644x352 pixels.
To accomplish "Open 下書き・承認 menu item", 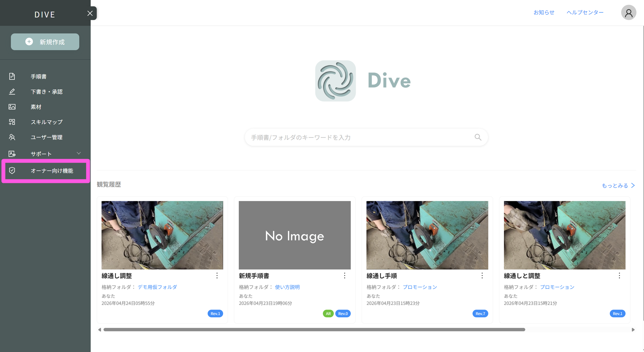I will click(46, 92).
